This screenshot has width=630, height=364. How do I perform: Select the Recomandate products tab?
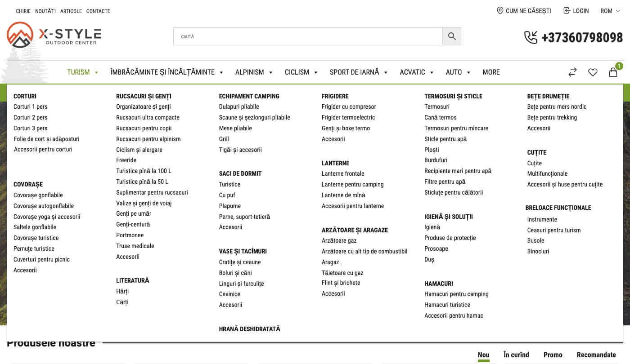[596, 355]
